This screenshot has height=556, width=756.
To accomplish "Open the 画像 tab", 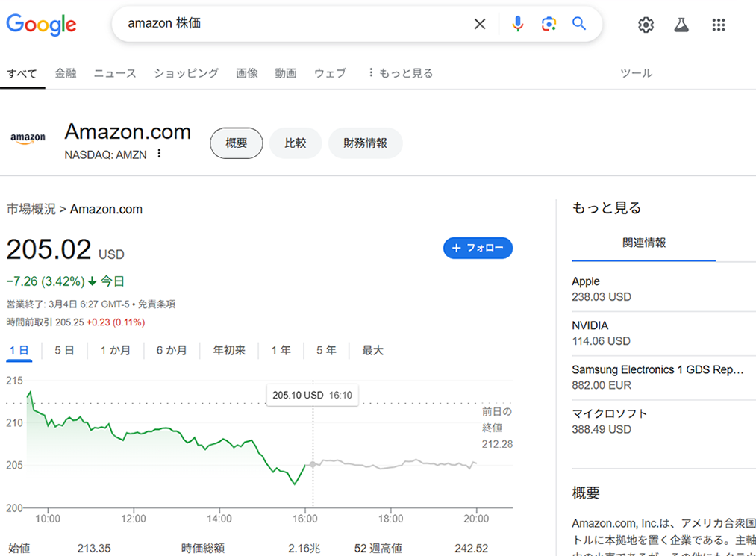I will tap(247, 73).
